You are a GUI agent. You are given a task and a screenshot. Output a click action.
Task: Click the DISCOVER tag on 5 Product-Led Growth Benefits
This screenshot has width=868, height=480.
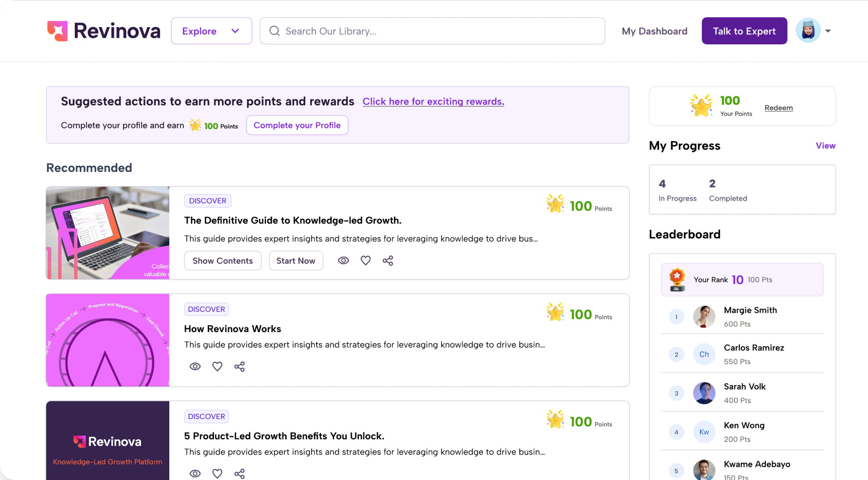pos(206,417)
